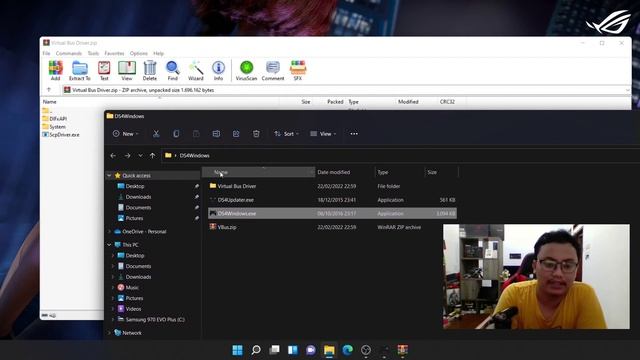Select ScpDriver.exe in WinRAR list
Viewport: 640px width, 360px height.
tap(61, 134)
